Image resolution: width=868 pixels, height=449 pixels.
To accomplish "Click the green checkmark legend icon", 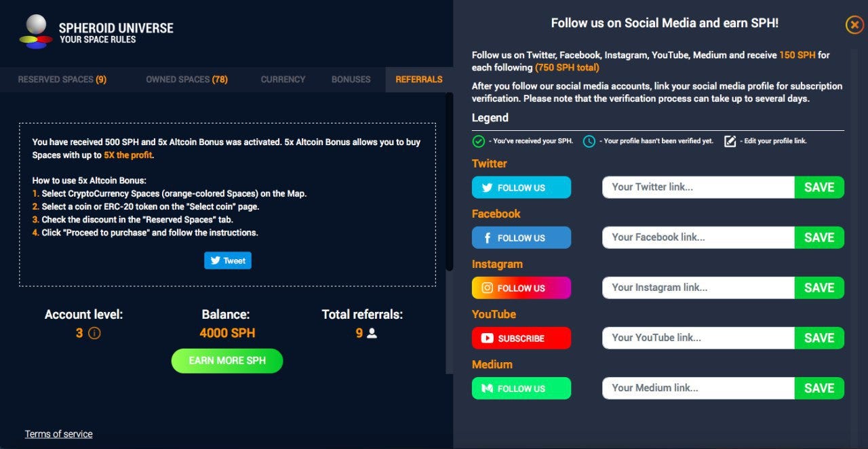I will tap(479, 141).
